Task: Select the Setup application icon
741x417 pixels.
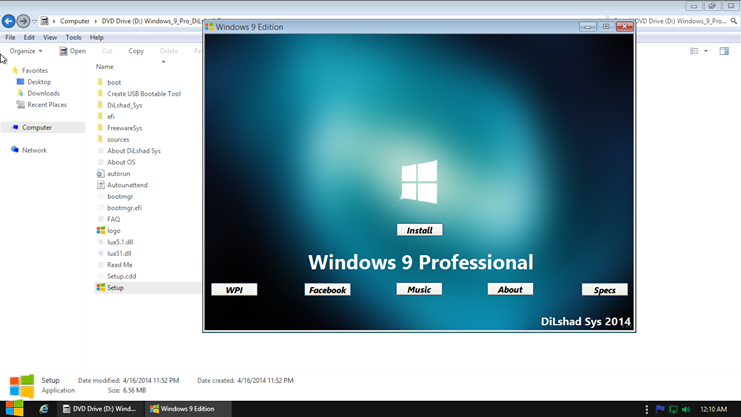Action: click(x=100, y=287)
